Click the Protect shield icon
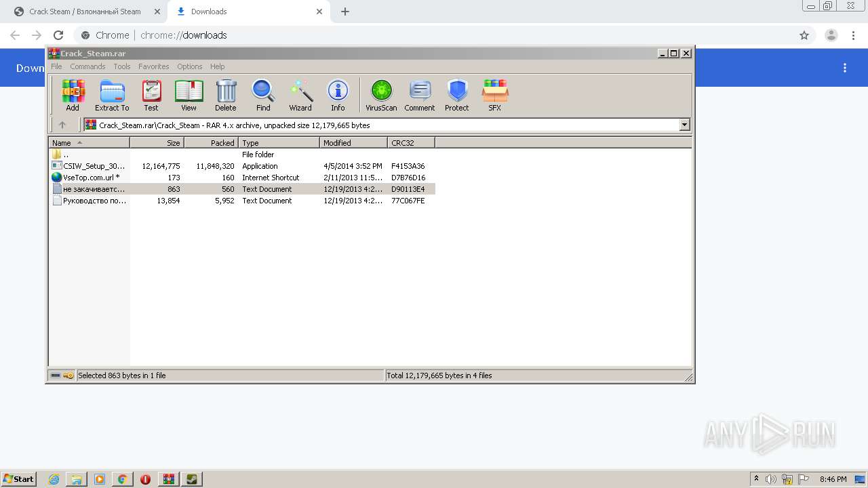 click(x=457, y=95)
